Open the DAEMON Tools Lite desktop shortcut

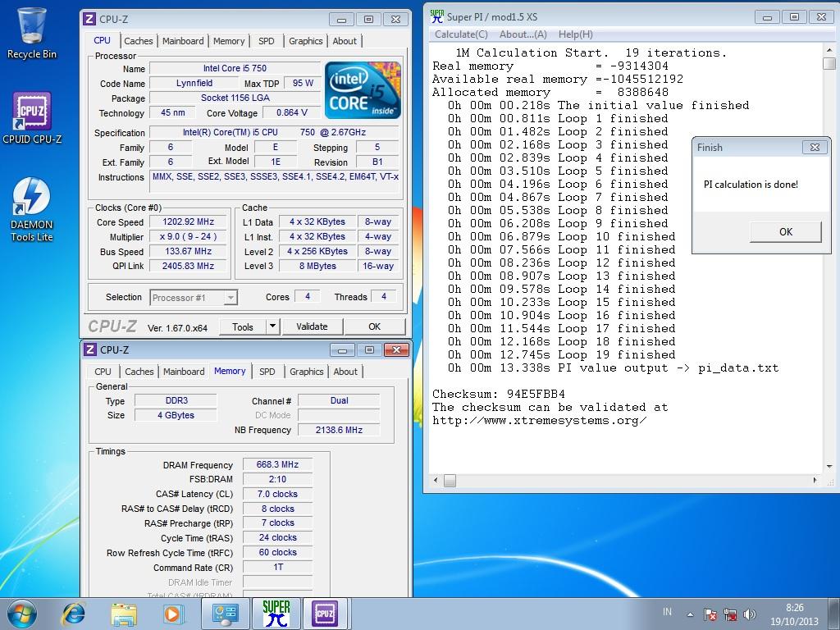pyautogui.click(x=32, y=209)
